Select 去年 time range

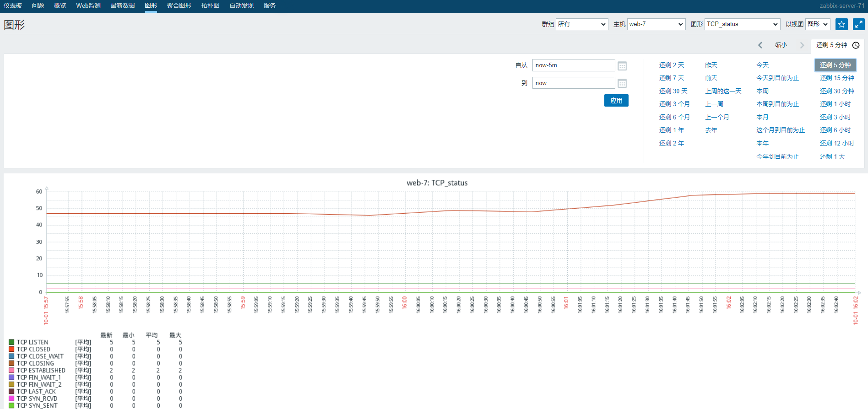pyautogui.click(x=711, y=130)
